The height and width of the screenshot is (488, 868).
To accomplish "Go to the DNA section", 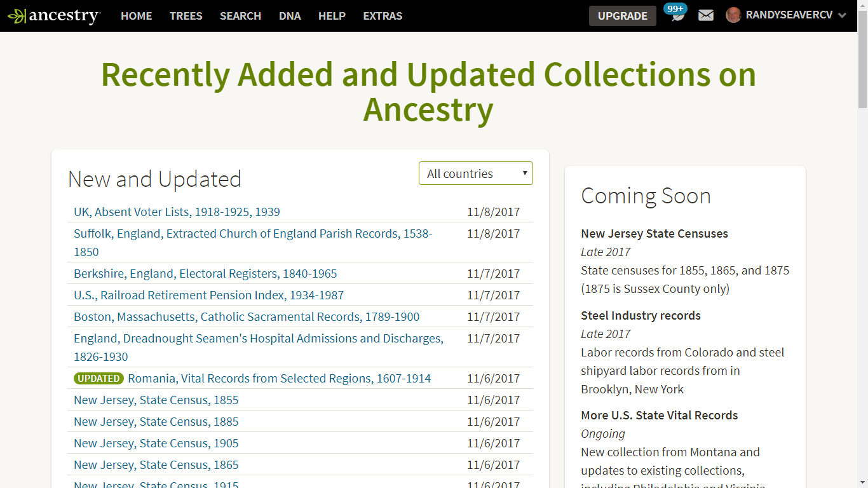I will pyautogui.click(x=290, y=16).
